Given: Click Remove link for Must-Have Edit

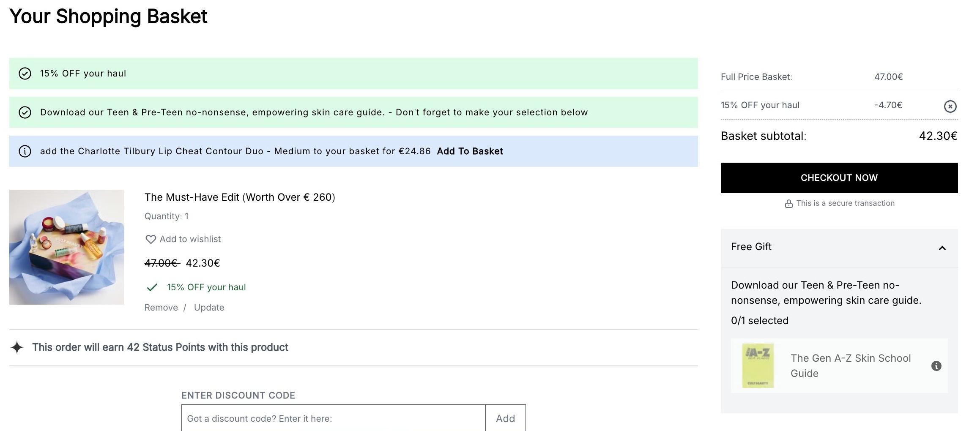Looking at the screenshot, I should tap(161, 308).
